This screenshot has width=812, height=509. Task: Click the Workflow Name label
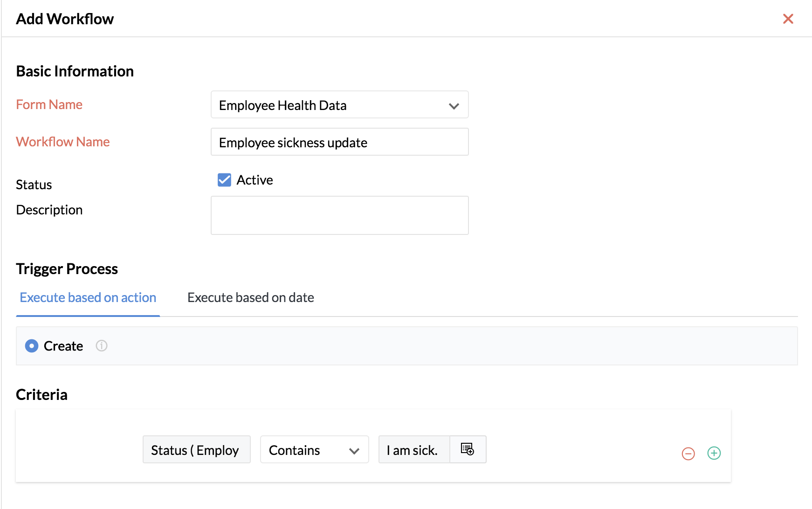pyautogui.click(x=62, y=142)
